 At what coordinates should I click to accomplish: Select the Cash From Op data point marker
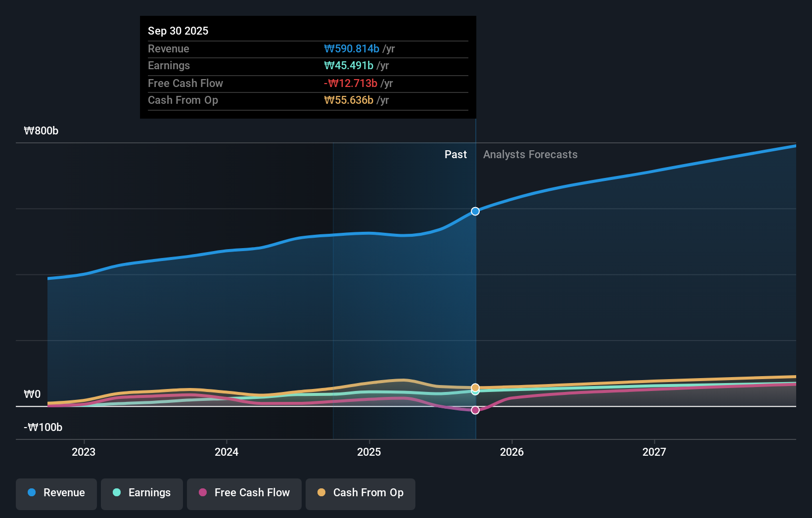pyautogui.click(x=475, y=387)
